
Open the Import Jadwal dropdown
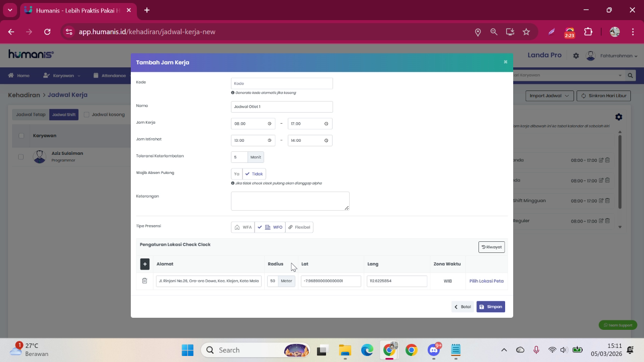(549, 96)
